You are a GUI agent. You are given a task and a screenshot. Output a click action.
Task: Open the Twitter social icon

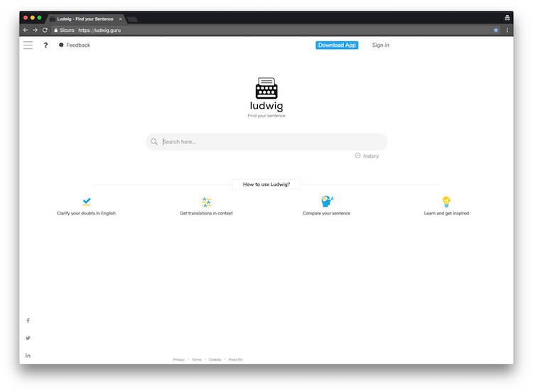(x=28, y=338)
